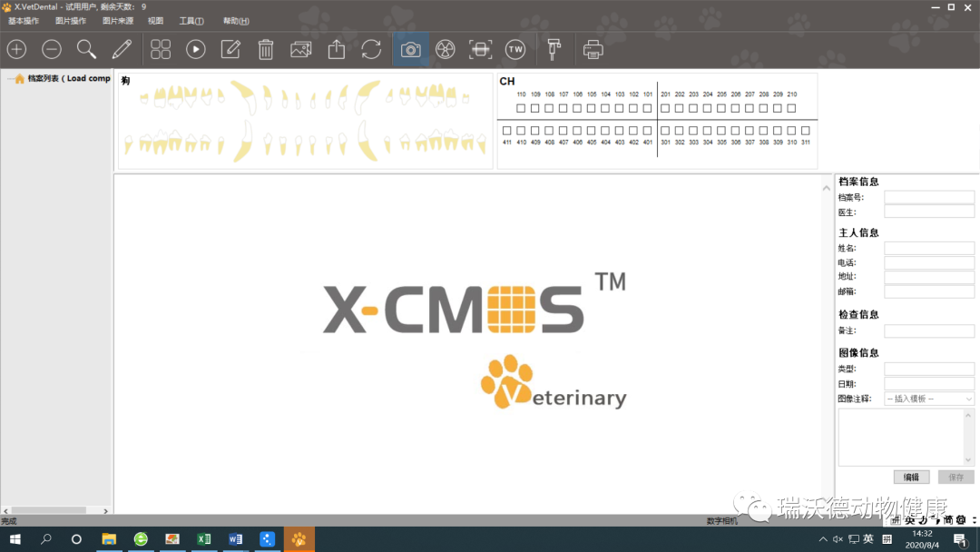Mark the tooth 311 checkbox
This screenshot has height=552, width=980.
806,131
